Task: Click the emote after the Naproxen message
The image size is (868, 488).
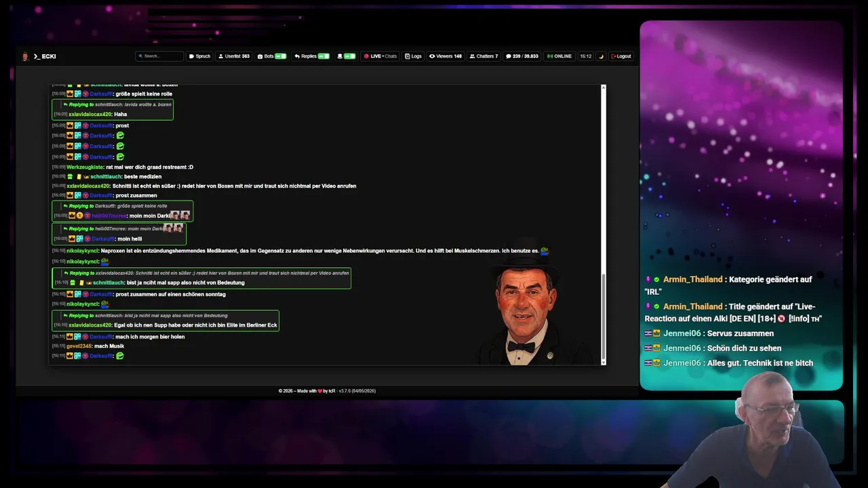Action: click(545, 251)
